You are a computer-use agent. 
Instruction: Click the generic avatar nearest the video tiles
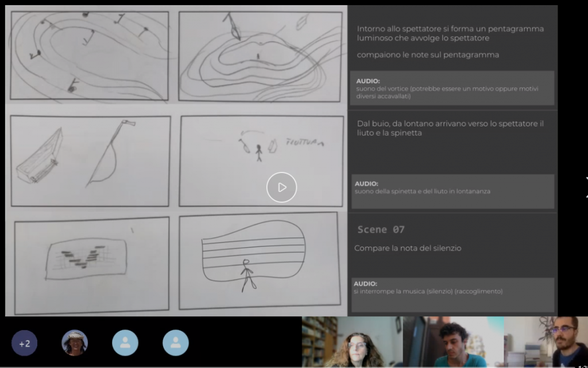click(x=176, y=343)
